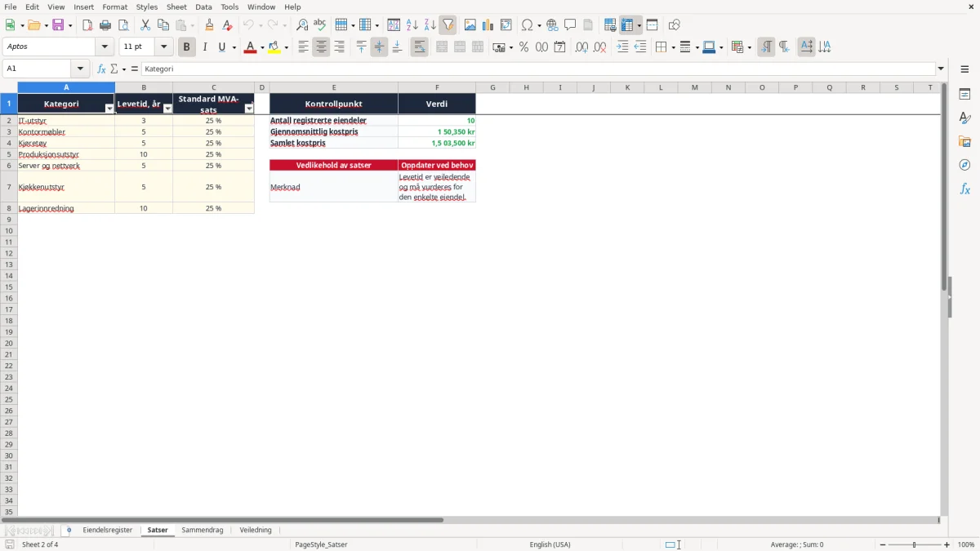Open the sidebar Gallery panel
This screenshot has width=980, height=551.
[x=964, y=141]
